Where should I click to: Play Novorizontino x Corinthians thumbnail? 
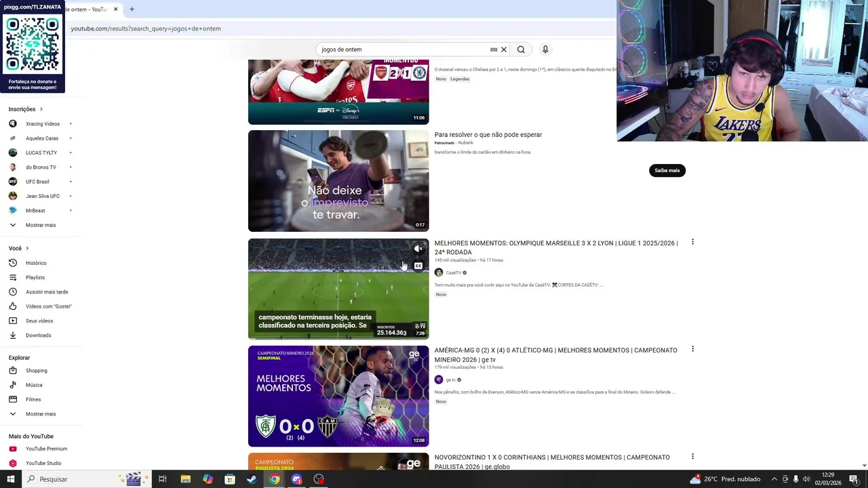tap(338, 461)
